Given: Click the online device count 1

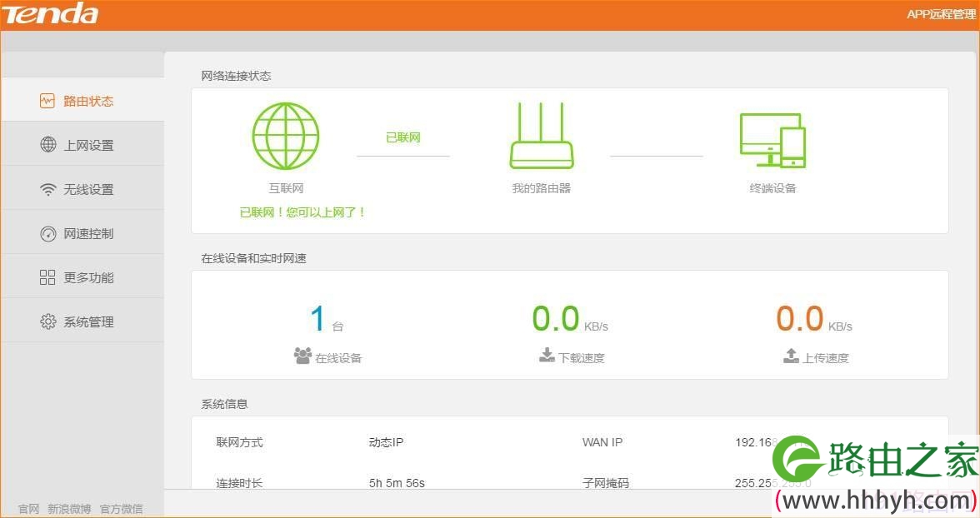Looking at the screenshot, I should click(317, 318).
